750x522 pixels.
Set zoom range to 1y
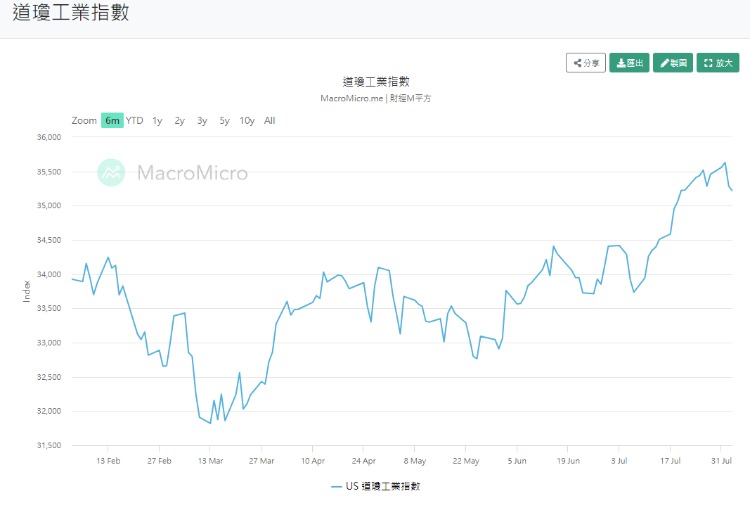[x=157, y=121]
